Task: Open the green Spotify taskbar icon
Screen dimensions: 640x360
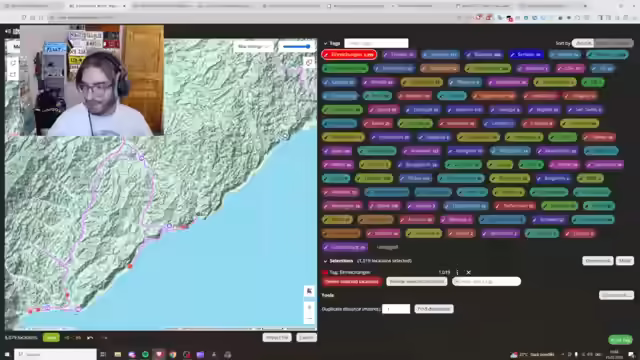Action: 145,354
